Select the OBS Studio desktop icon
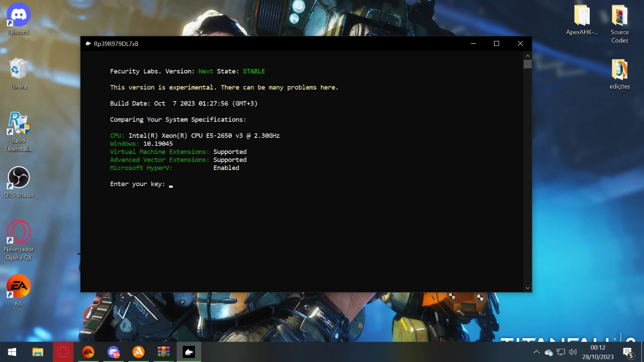Image resolution: width=644 pixels, height=362 pixels. tap(18, 182)
